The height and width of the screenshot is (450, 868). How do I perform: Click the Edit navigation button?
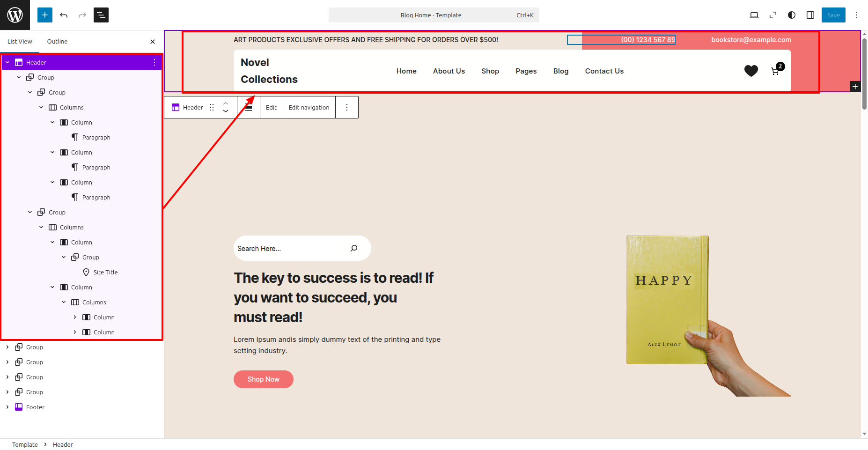pyautogui.click(x=309, y=107)
